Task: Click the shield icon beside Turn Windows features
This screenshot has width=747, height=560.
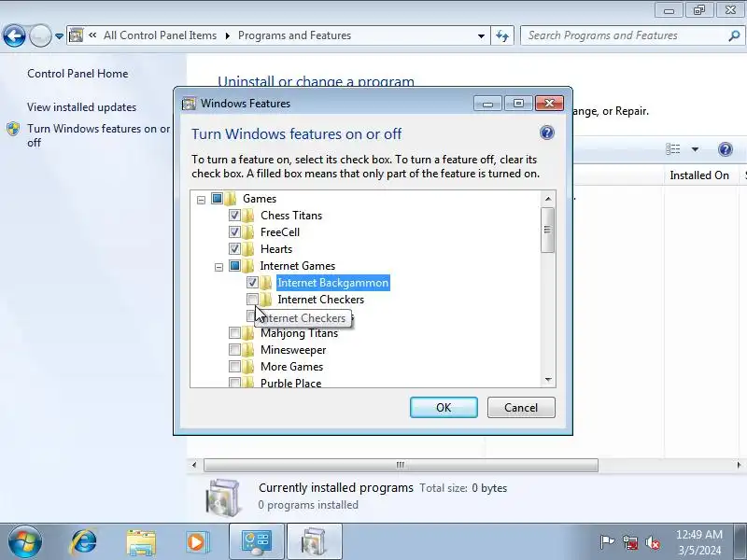Action: tap(13, 129)
